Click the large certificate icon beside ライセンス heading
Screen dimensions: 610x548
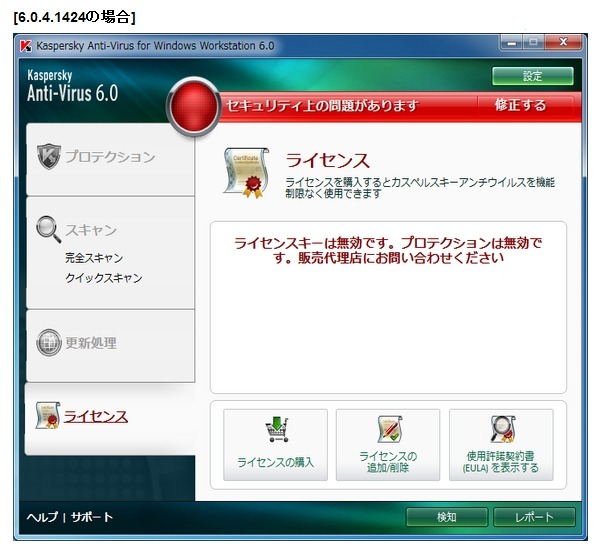[x=247, y=173]
